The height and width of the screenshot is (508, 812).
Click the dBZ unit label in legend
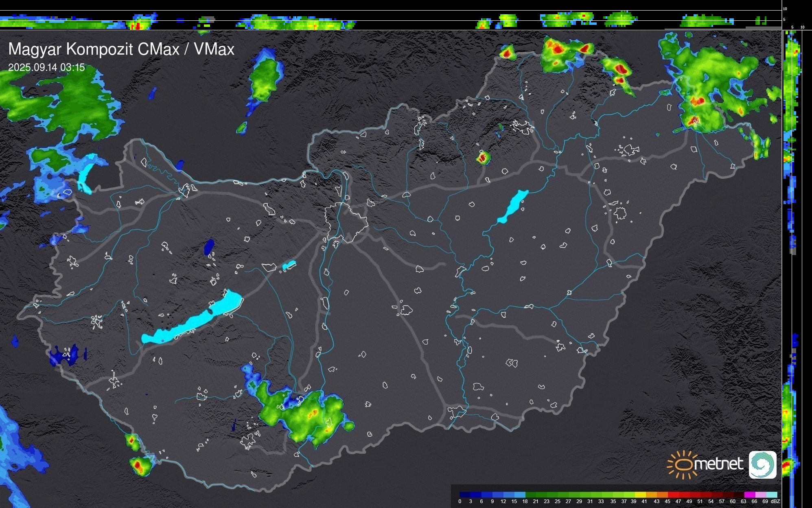[775, 501]
